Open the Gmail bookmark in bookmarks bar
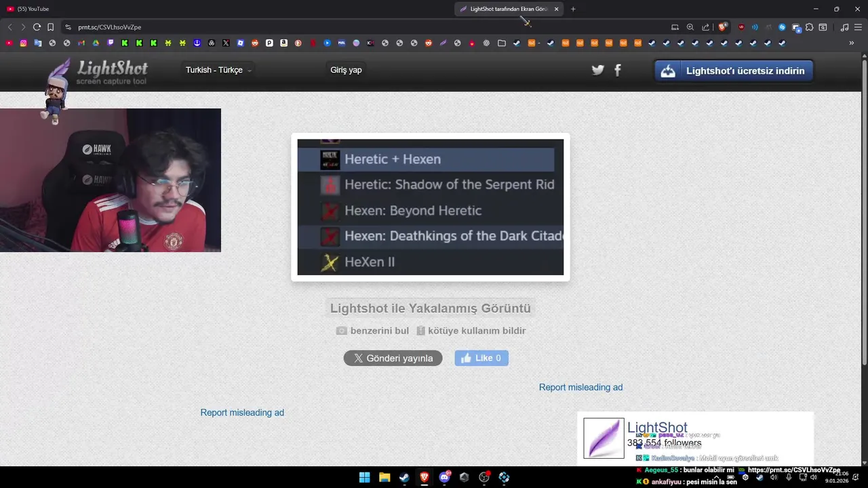Screen dimensions: 868x488 point(81,43)
